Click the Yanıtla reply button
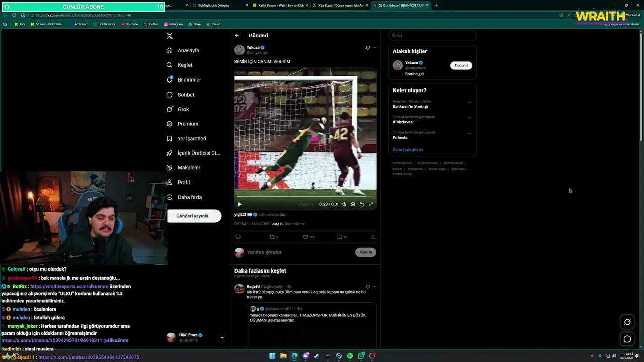Viewport: 644px width, 362px height. pos(366,252)
